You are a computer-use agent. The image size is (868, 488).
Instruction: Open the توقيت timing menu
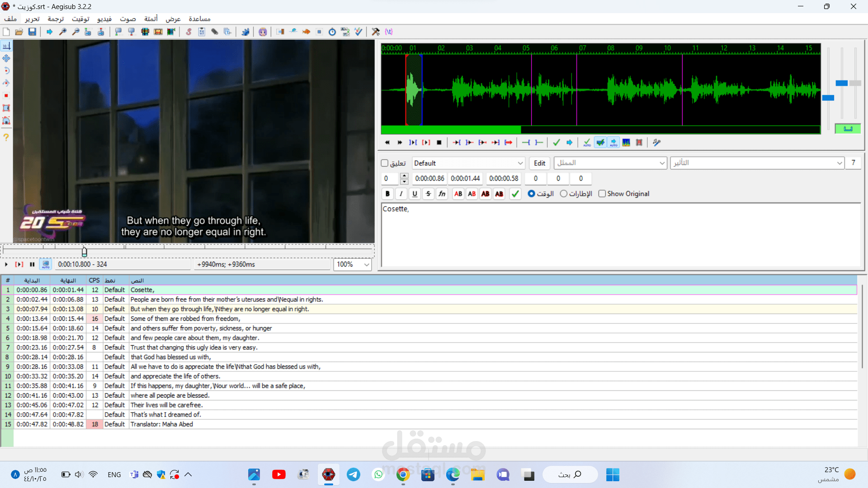pos(80,19)
